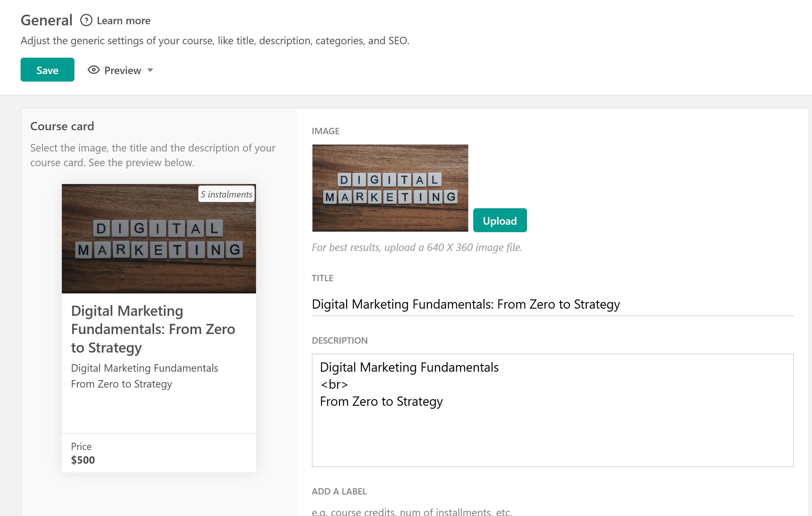
Task: Click the 5 instalments label badge
Action: pos(226,194)
